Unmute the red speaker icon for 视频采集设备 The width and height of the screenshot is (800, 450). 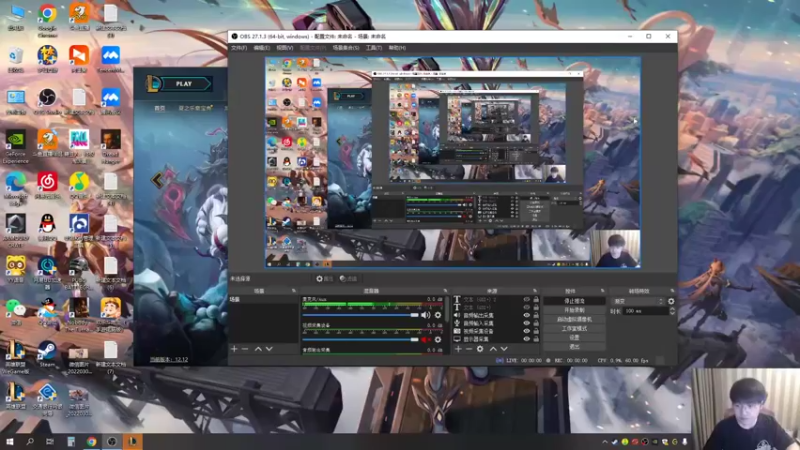click(x=425, y=340)
